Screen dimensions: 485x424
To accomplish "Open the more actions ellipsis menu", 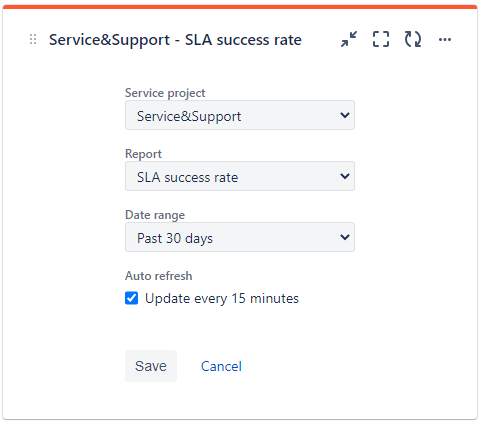I will click(445, 40).
